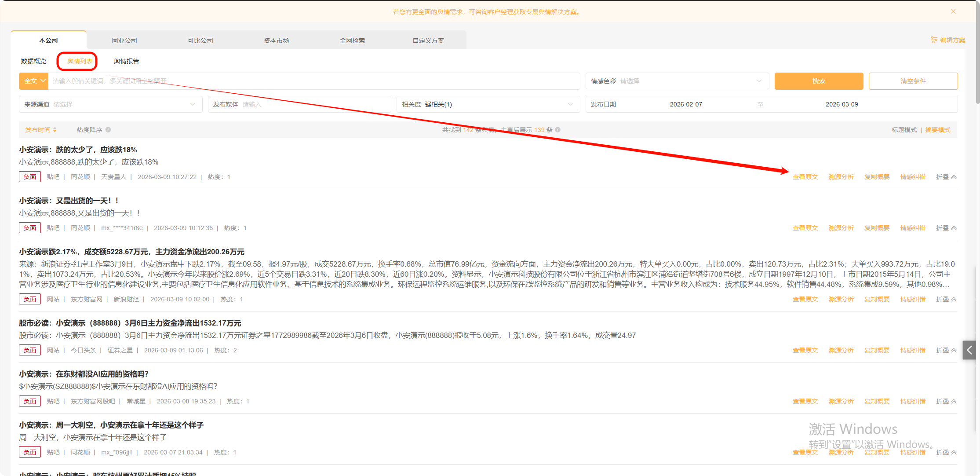Click info icon after 139 条 count

[557, 130]
